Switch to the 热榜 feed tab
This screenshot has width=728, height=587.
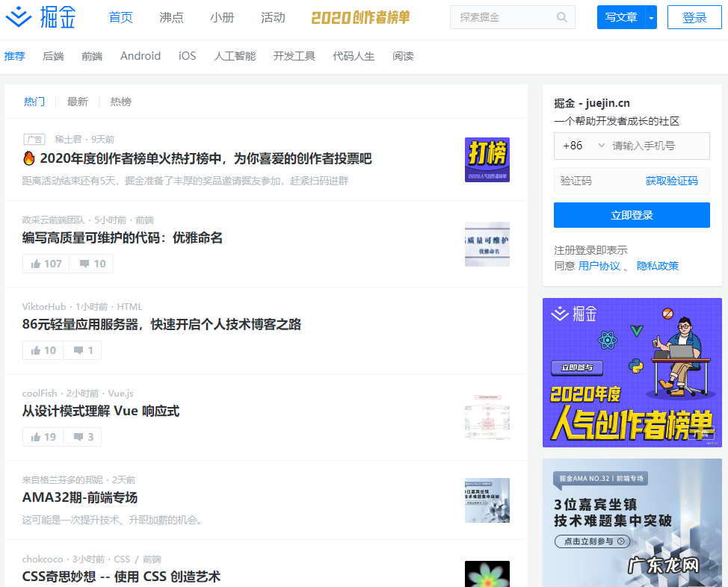coord(120,101)
